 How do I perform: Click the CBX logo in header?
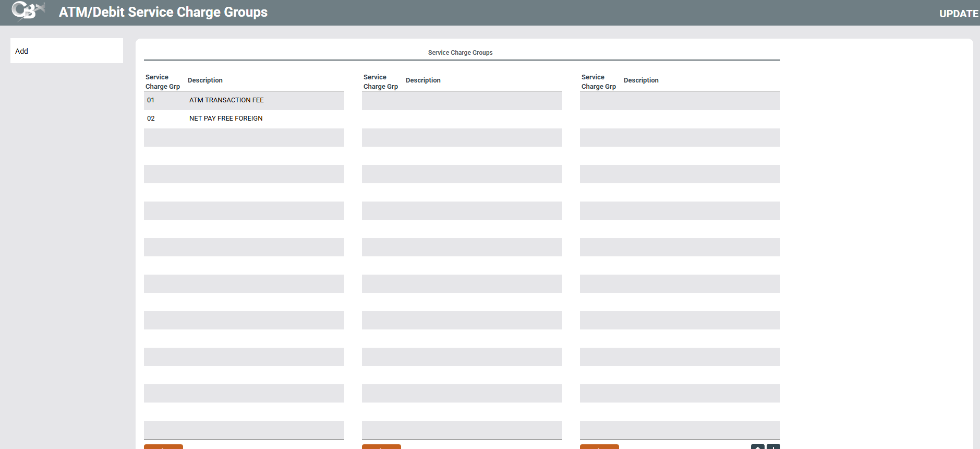point(28,11)
